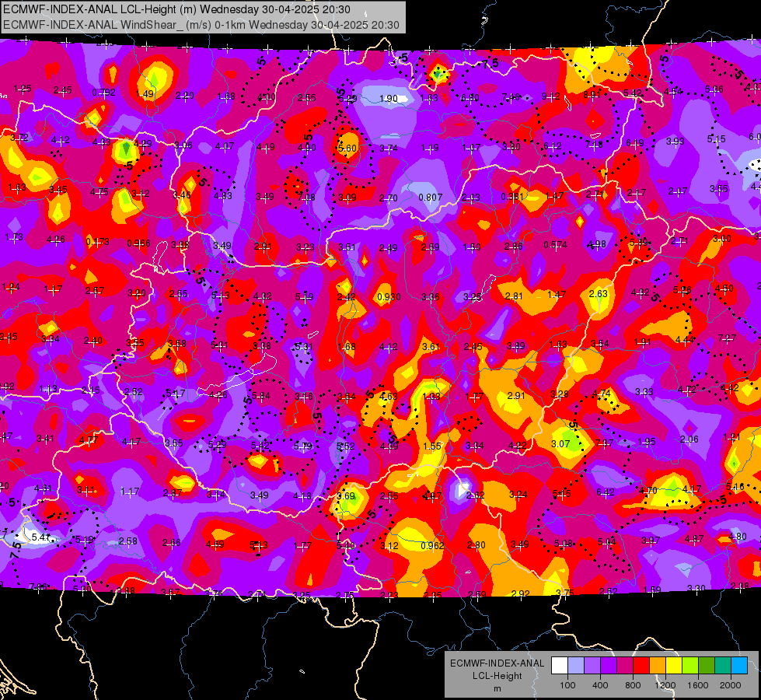Choose the yellow legend swatch
The width and height of the screenshot is (761, 700).
click(x=674, y=665)
